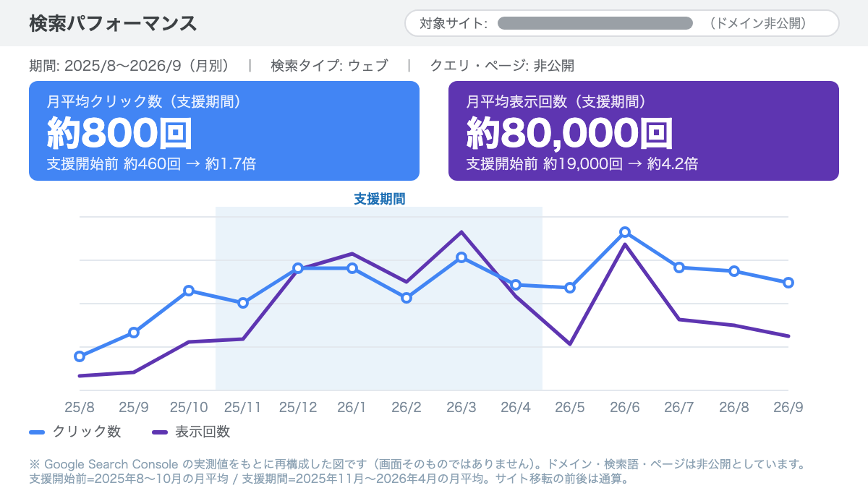Click the 26/4 axis label
The image size is (868, 488).
pos(516,408)
